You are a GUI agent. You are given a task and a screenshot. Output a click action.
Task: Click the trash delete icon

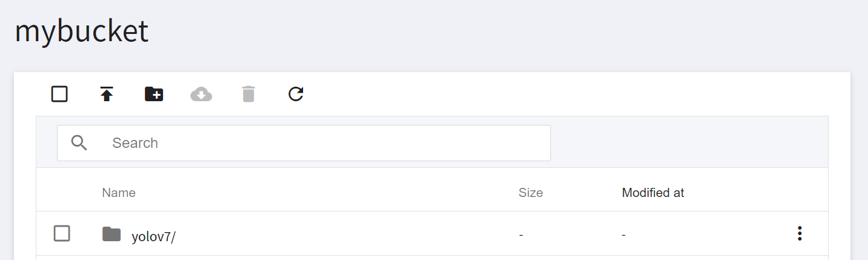pyautogui.click(x=249, y=94)
